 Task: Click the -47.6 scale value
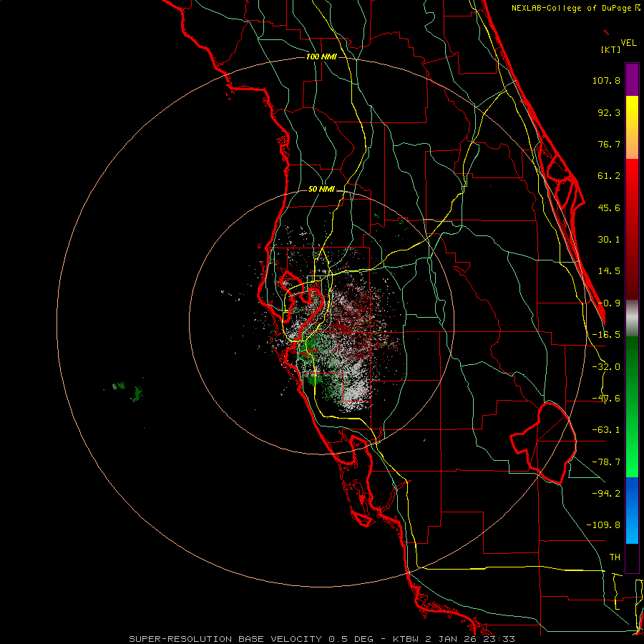pos(606,399)
